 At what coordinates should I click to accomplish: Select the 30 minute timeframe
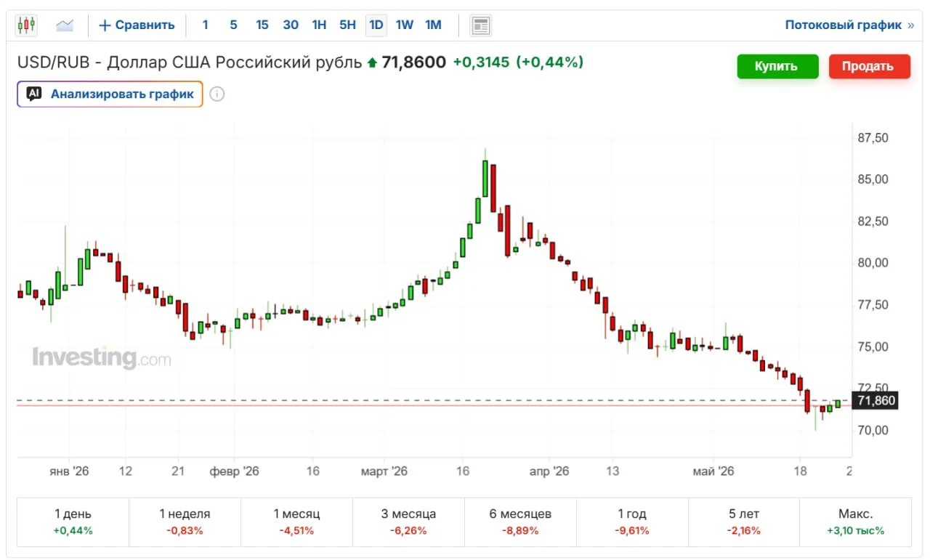coord(291,25)
